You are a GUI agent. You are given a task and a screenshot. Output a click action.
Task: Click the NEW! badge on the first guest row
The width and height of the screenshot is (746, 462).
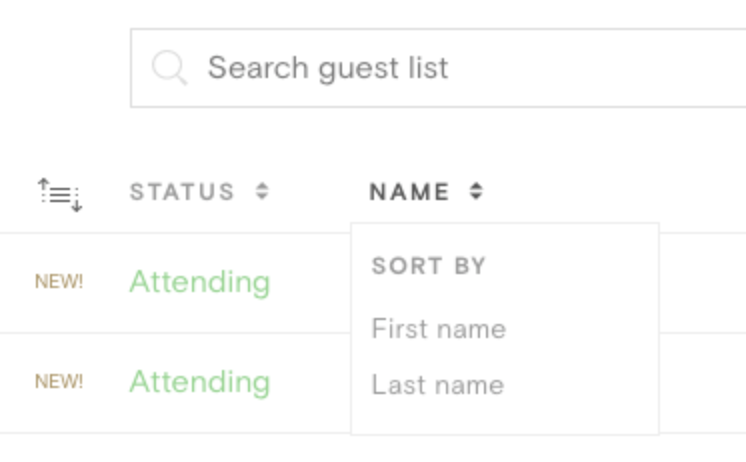pyautogui.click(x=59, y=281)
